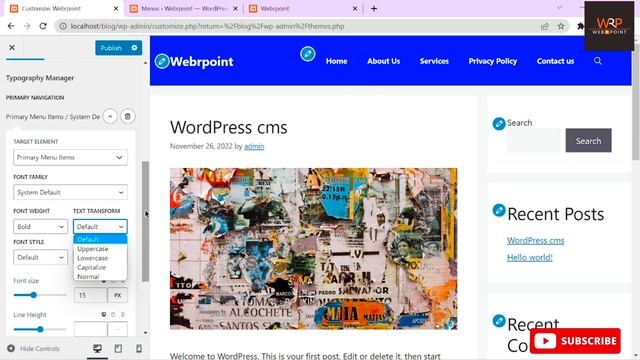Select tablet device for Line Height

click(113, 314)
